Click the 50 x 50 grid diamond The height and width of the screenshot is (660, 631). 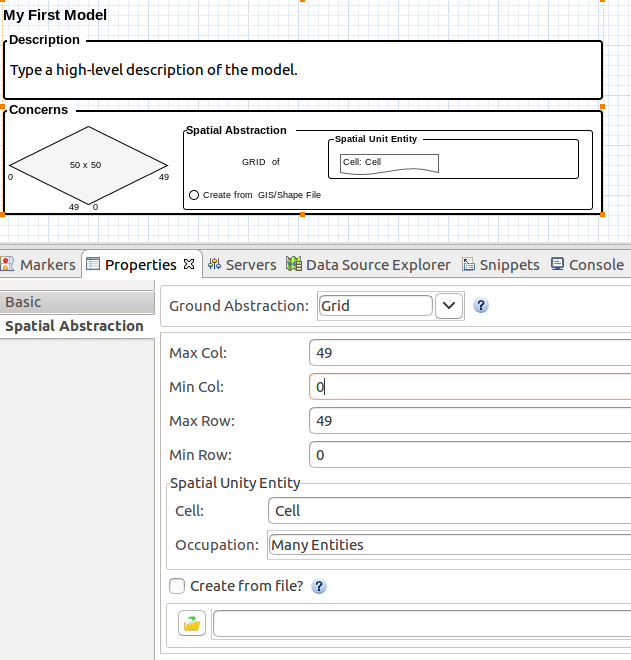(x=86, y=165)
